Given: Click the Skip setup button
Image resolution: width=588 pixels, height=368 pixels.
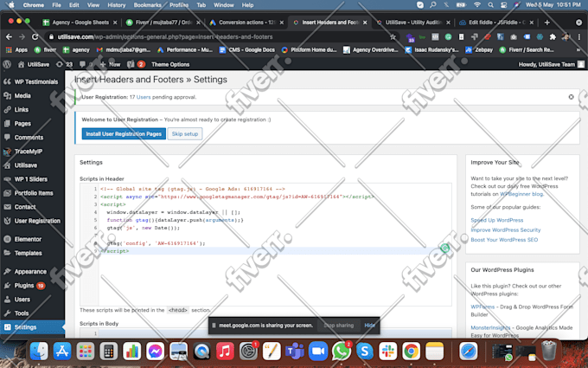Looking at the screenshot, I should coord(185,133).
